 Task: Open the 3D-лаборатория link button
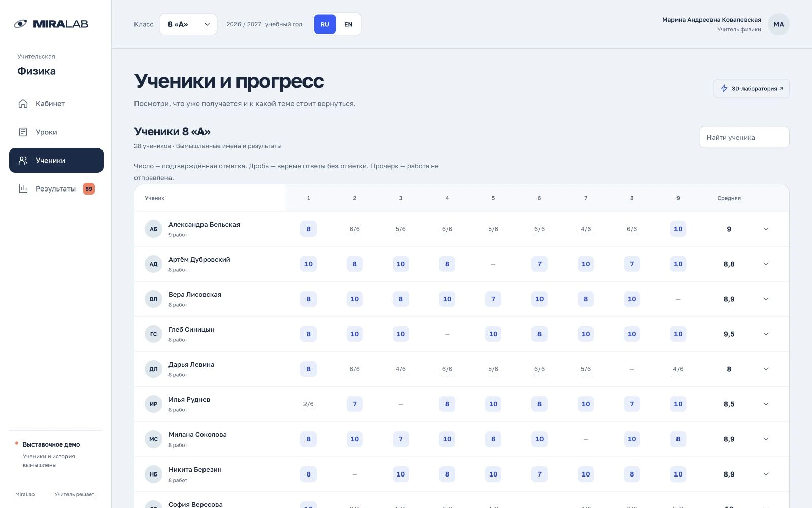click(751, 88)
